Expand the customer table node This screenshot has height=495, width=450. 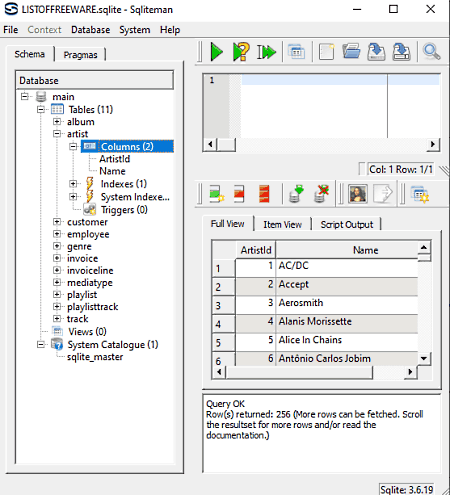pyautogui.click(x=57, y=222)
